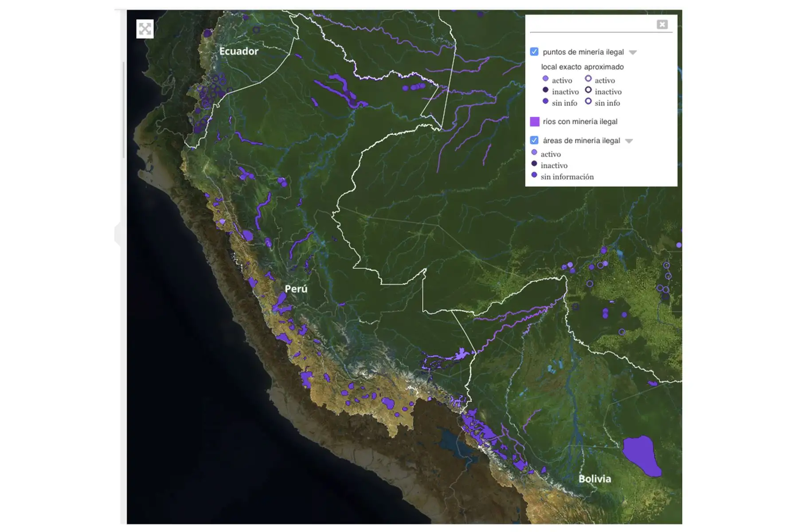This screenshot has height=532, width=798.
Task: Click 'ríos con minería ilegal' legend text
Action: (580, 121)
